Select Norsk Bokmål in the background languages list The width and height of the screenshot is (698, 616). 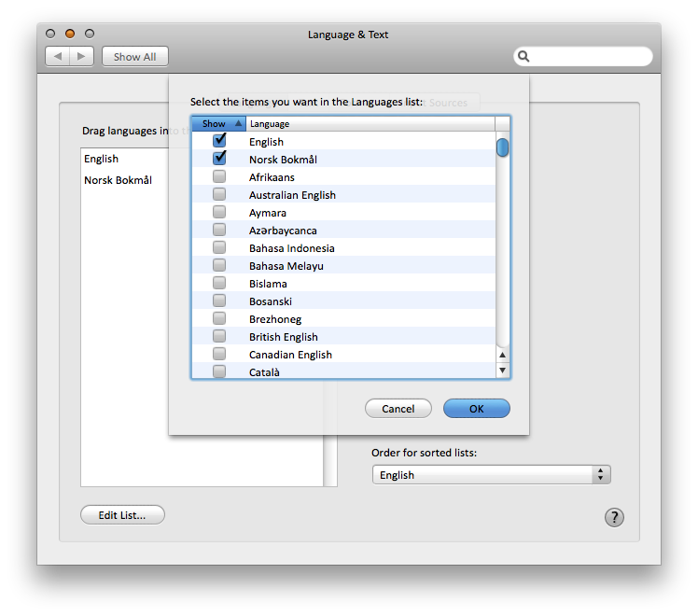click(x=118, y=180)
